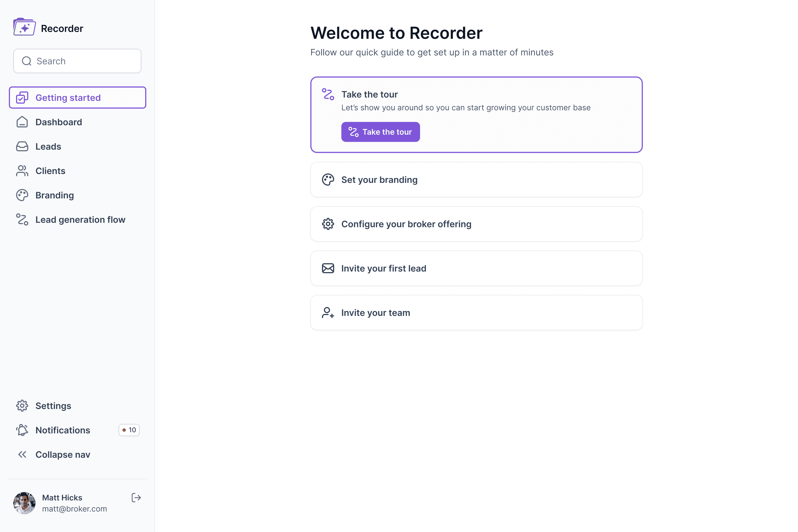798x532 pixels.
Task: Open the Configure your broker offering card
Action: 476,224
